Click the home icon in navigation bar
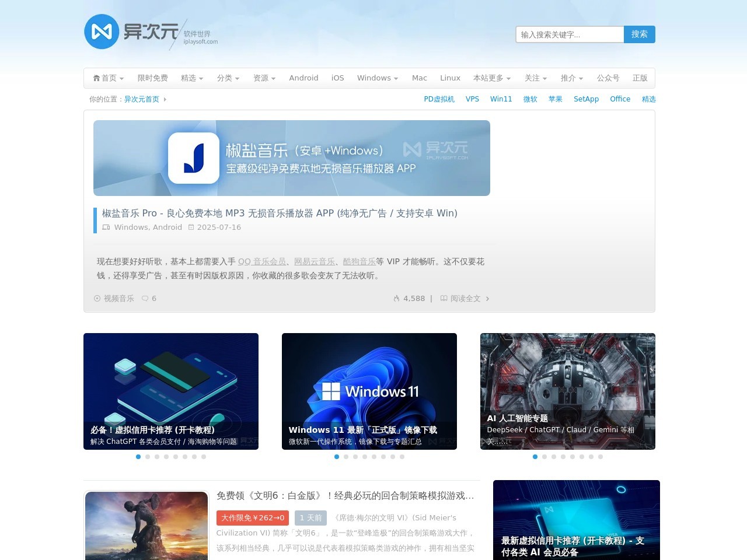Screen dimensions: 747x560 pos(96,78)
